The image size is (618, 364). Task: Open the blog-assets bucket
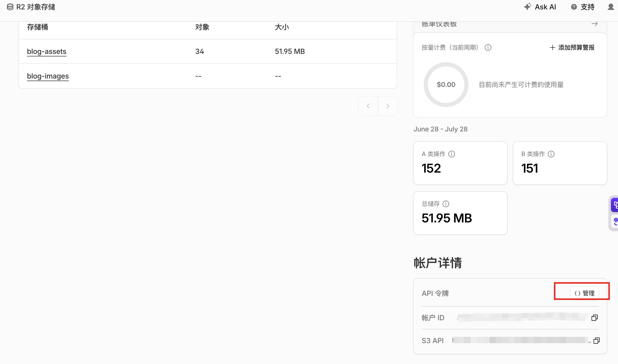click(47, 51)
